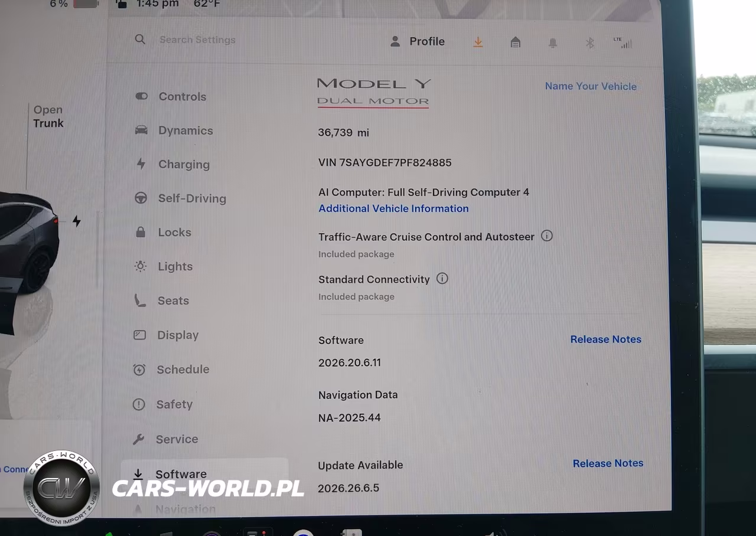756x536 pixels.
Task: Open LTE signal status icon
Action: [x=623, y=43]
